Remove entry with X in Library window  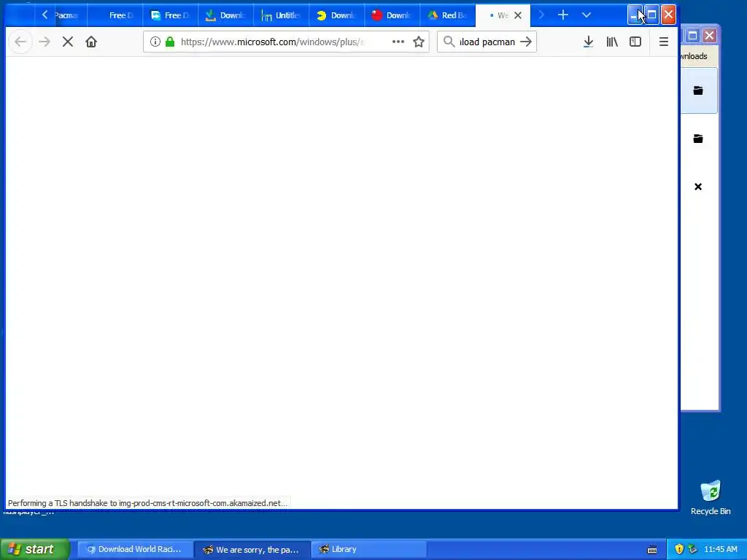pyautogui.click(x=698, y=187)
